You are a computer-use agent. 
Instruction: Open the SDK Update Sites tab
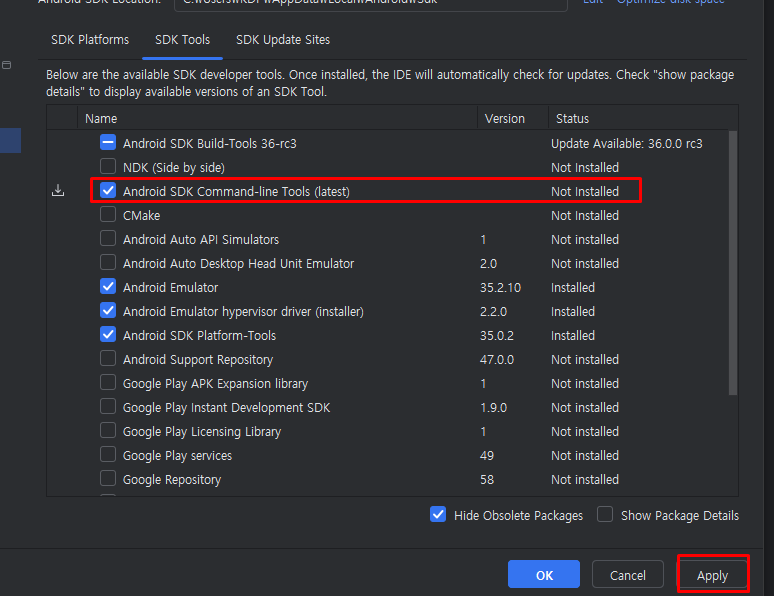(283, 40)
